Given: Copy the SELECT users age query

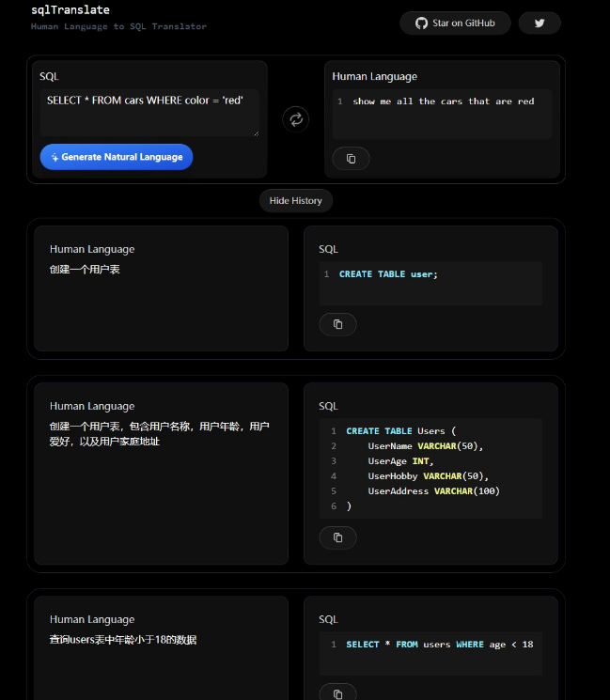Looking at the screenshot, I should point(337,693).
